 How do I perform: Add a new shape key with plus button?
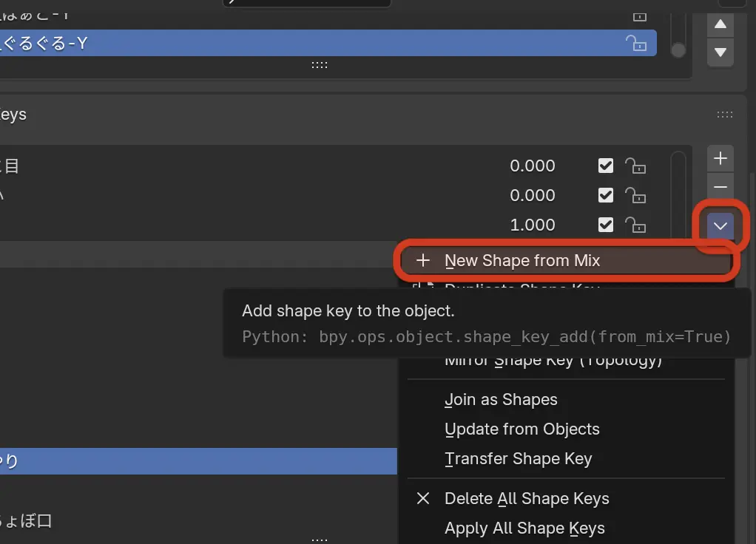(x=720, y=158)
